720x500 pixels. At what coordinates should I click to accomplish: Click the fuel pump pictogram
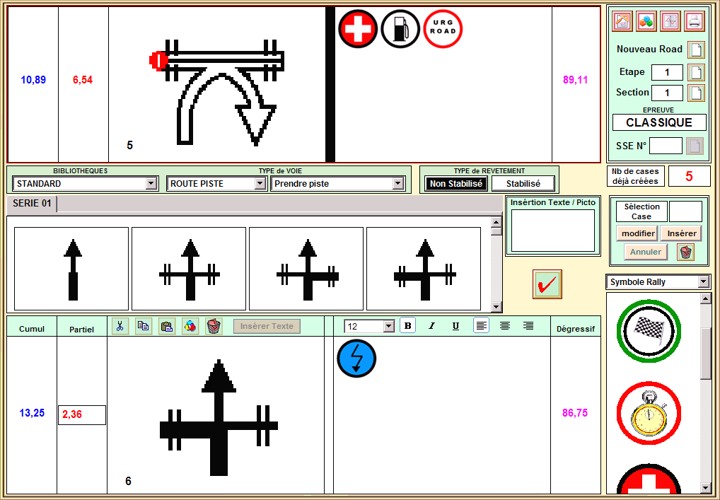click(x=399, y=29)
